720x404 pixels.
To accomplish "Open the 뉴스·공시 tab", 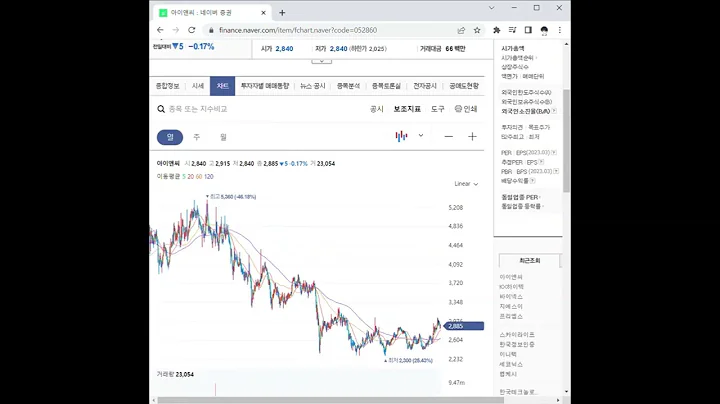I will click(x=313, y=86).
